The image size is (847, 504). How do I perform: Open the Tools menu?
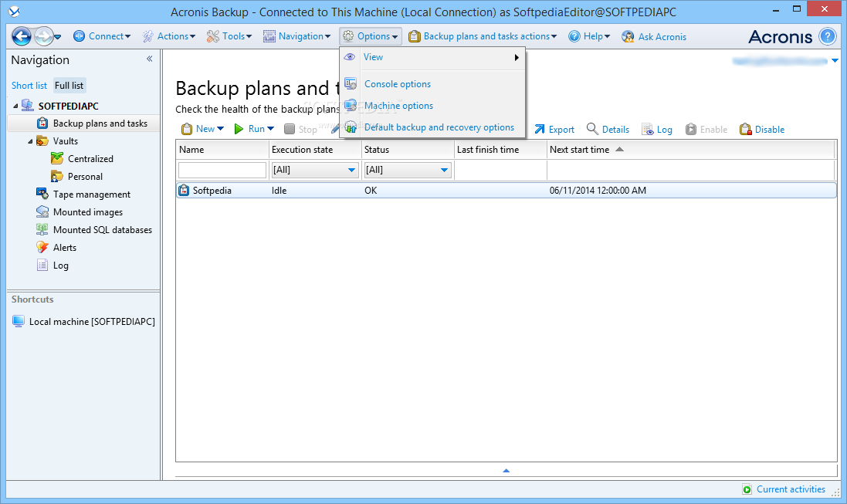coord(229,36)
